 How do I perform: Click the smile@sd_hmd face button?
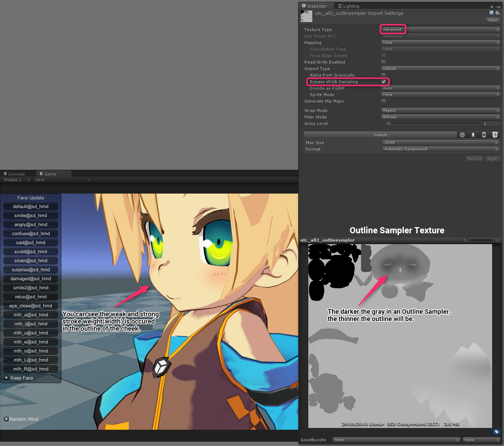[x=31, y=216]
